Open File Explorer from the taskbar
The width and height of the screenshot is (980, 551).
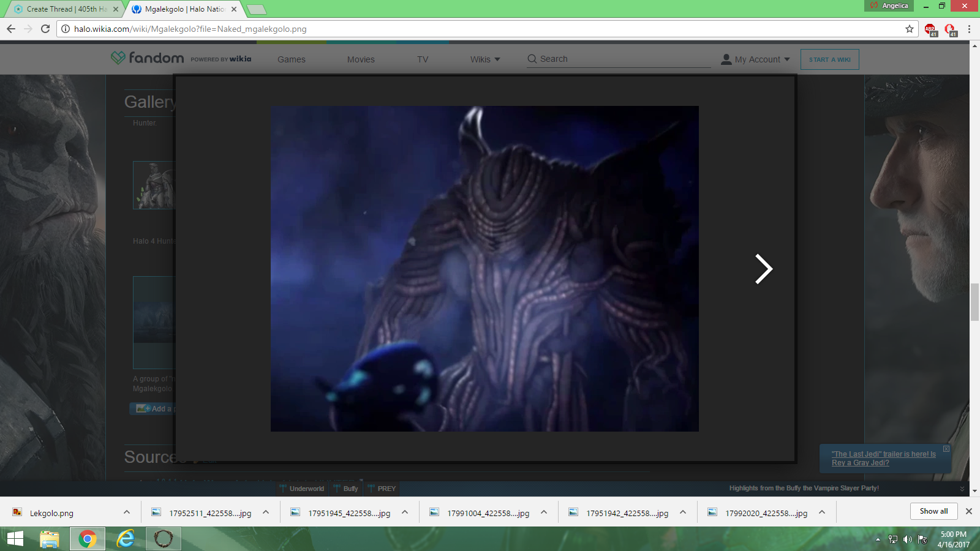coord(49,539)
